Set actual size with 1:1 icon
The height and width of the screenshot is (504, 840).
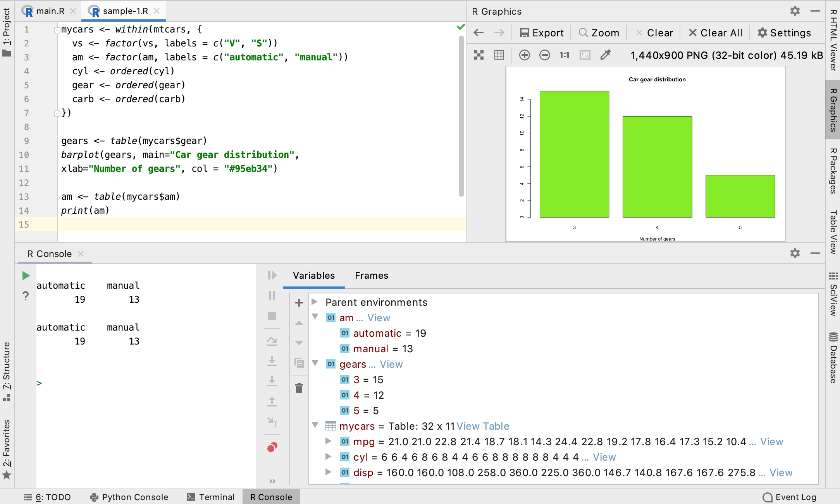(565, 55)
